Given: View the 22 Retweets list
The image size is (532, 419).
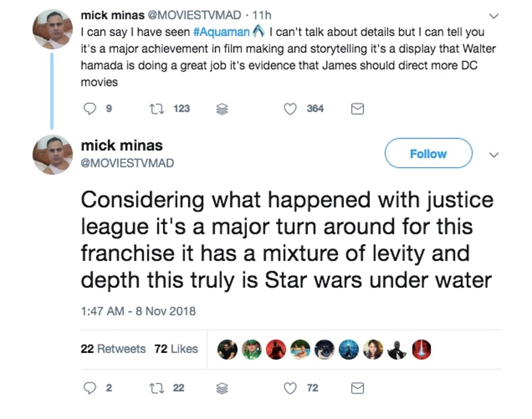Looking at the screenshot, I should 113,349.
